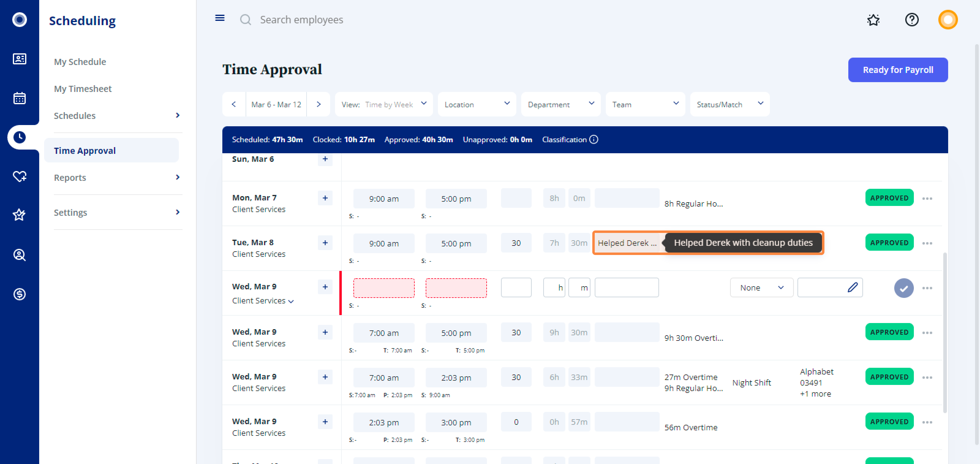The width and height of the screenshot is (980, 464).
Task: Open the person search recruiting sidebar icon
Action: coord(19,255)
